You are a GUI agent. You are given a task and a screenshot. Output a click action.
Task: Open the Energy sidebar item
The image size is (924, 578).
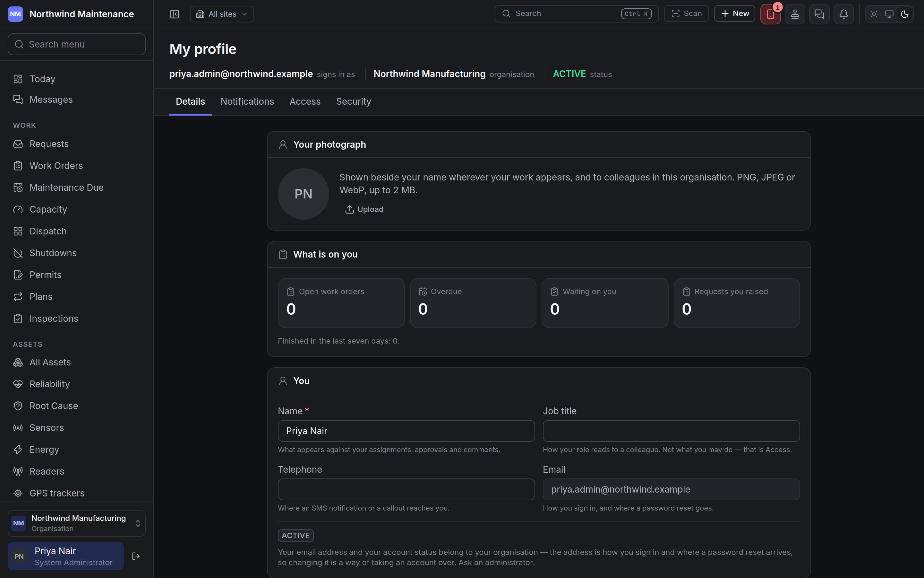tap(77, 449)
